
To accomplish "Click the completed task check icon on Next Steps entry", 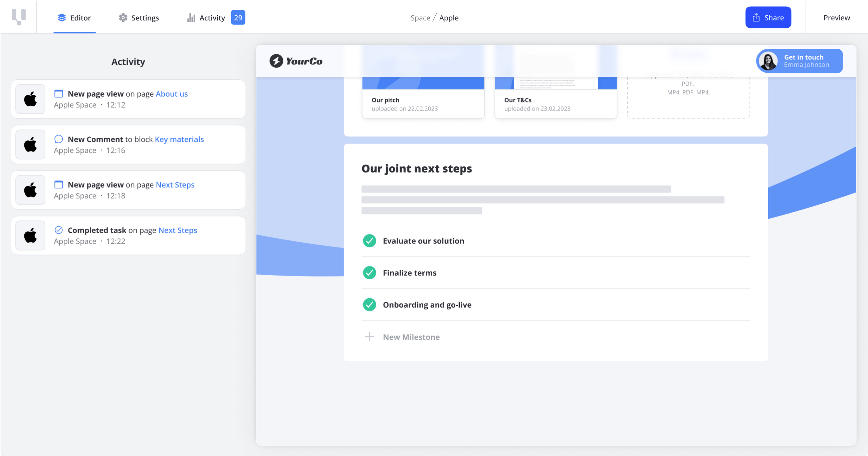I will (x=59, y=230).
